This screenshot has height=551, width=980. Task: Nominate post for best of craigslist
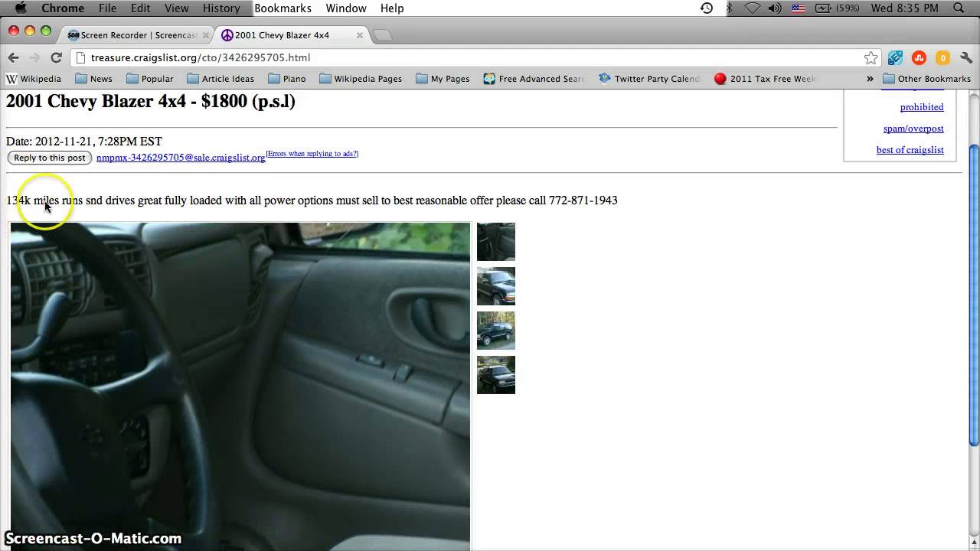click(x=910, y=150)
